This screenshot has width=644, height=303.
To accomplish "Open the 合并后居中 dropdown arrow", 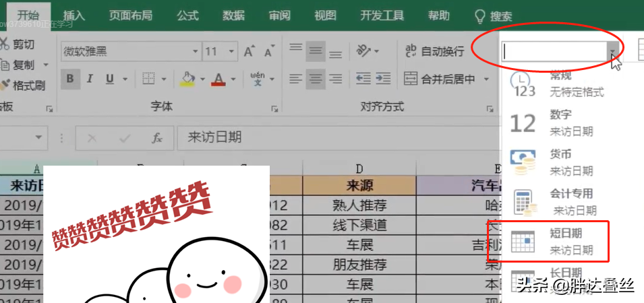I will click(487, 79).
